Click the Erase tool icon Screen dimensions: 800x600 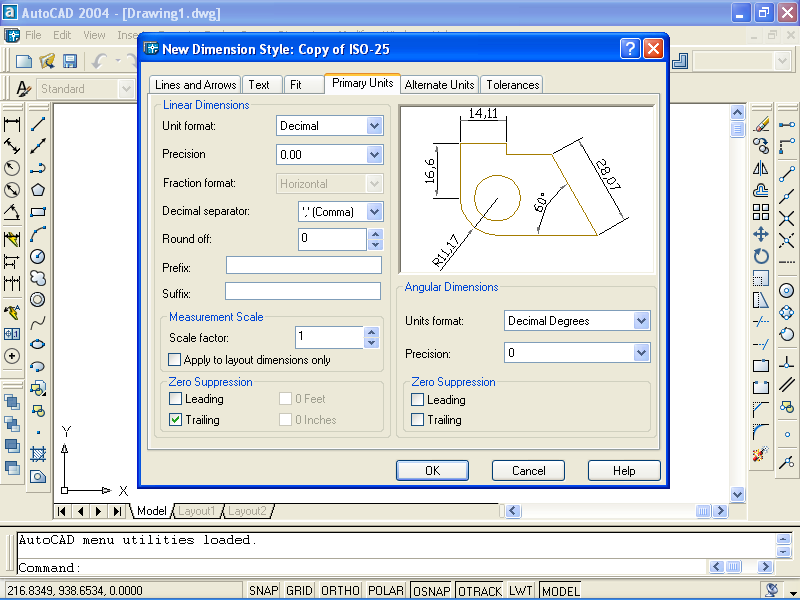click(x=761, y=124)
